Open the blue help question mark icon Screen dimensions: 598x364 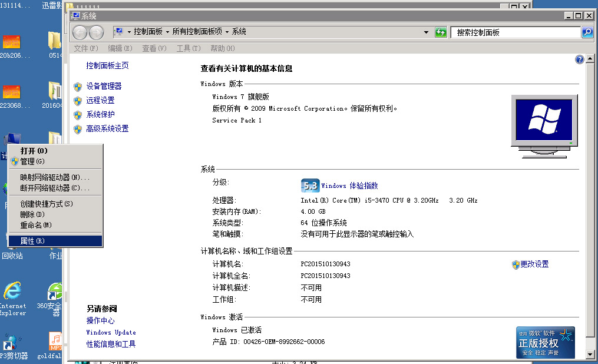pyautogui.click(x=579, y=59)
